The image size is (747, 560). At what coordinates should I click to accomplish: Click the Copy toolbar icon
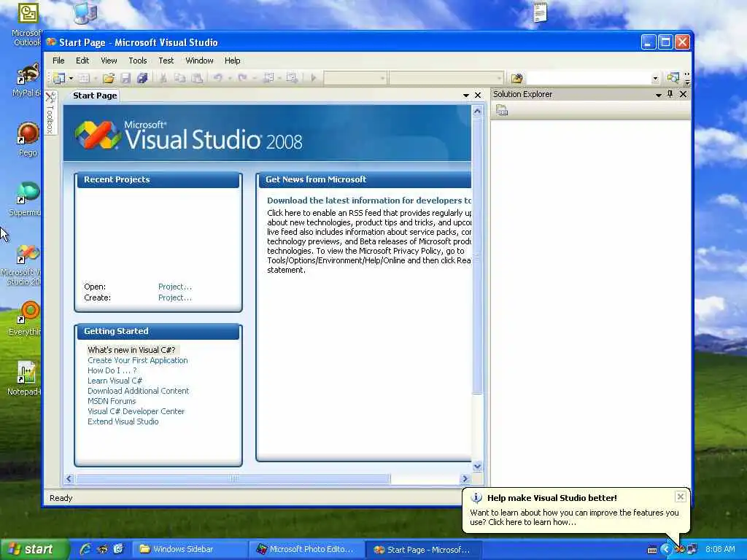click(x=179, y=78)
